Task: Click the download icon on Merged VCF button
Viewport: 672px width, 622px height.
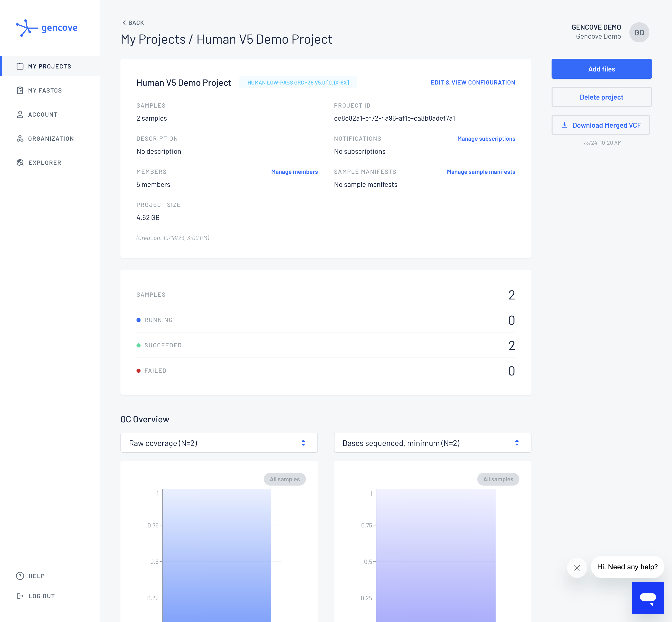Action: pyautogui.click(x=565, y=125)
